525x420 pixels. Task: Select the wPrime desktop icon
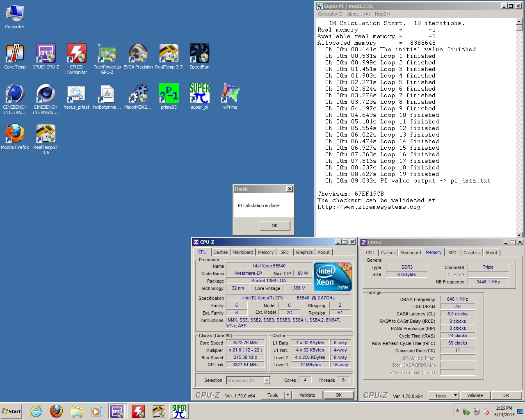pyautogui.click(x=230, y=96)
